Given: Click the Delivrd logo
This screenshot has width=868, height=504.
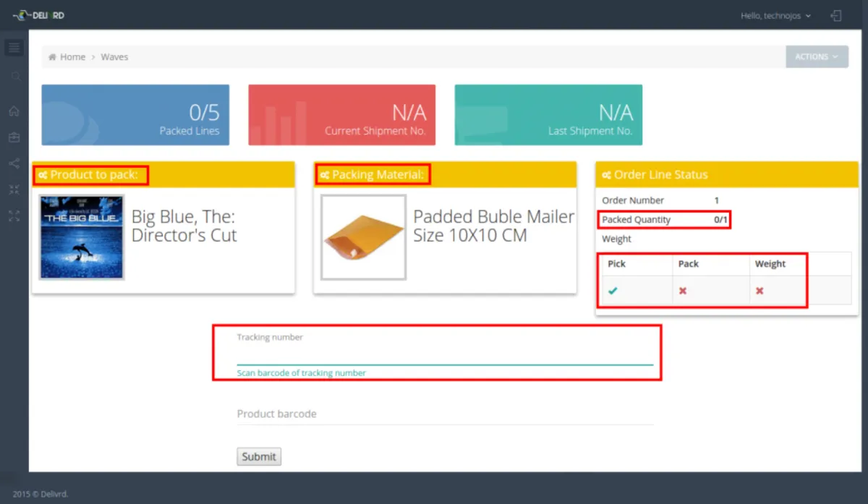Looking at the screenshot, I should (39, 15).
